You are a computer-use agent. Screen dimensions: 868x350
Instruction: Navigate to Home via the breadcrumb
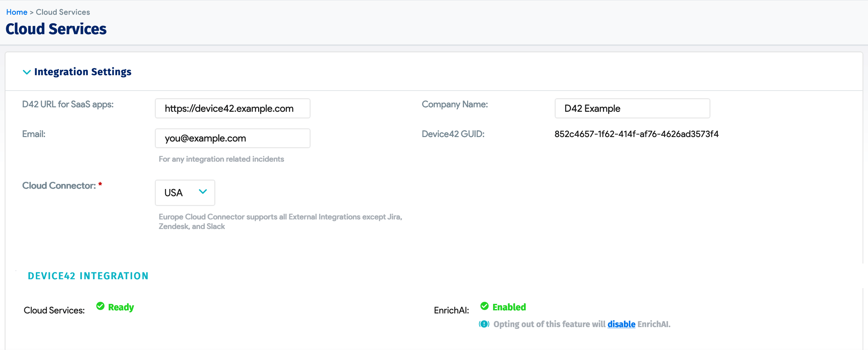17,12
